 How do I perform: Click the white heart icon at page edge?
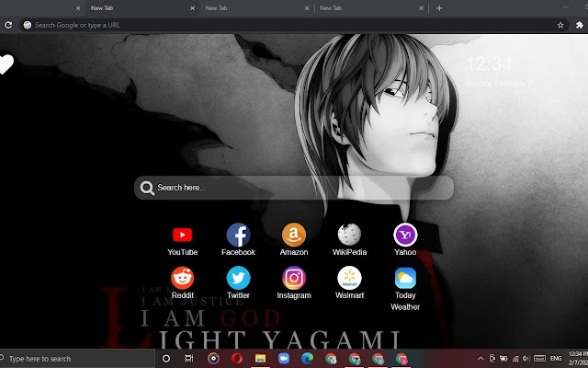(6, 63)
